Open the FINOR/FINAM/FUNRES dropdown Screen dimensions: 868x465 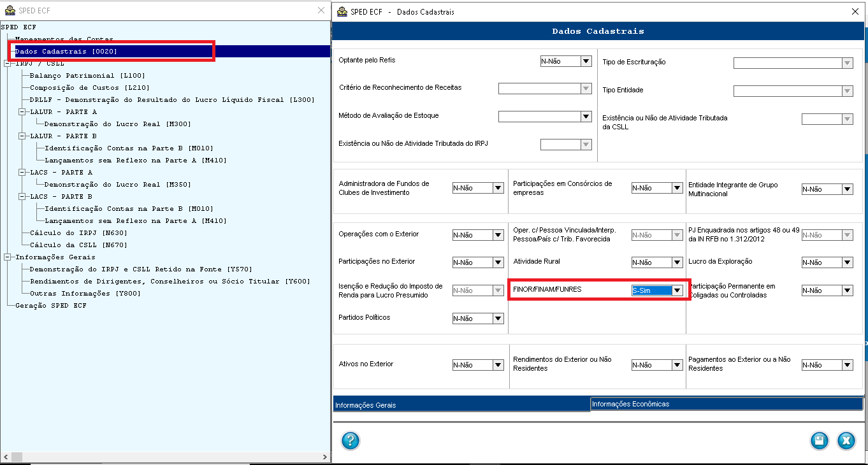click(x=677, y=290)
